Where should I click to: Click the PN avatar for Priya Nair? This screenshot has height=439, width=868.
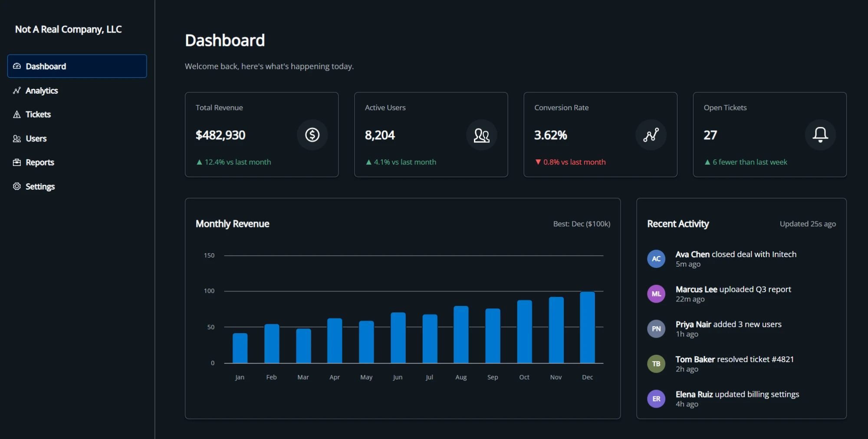[x=656, y=329]
